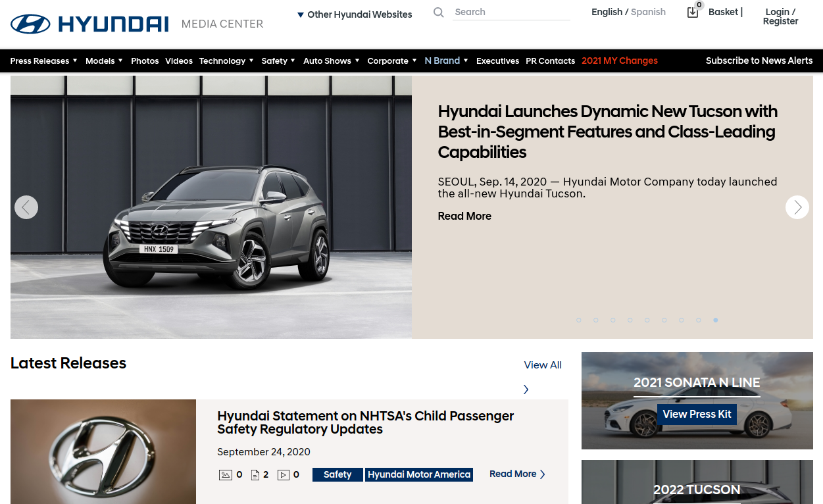Open the basket download icon
823x504 pixels.
(x=693, y=12)
